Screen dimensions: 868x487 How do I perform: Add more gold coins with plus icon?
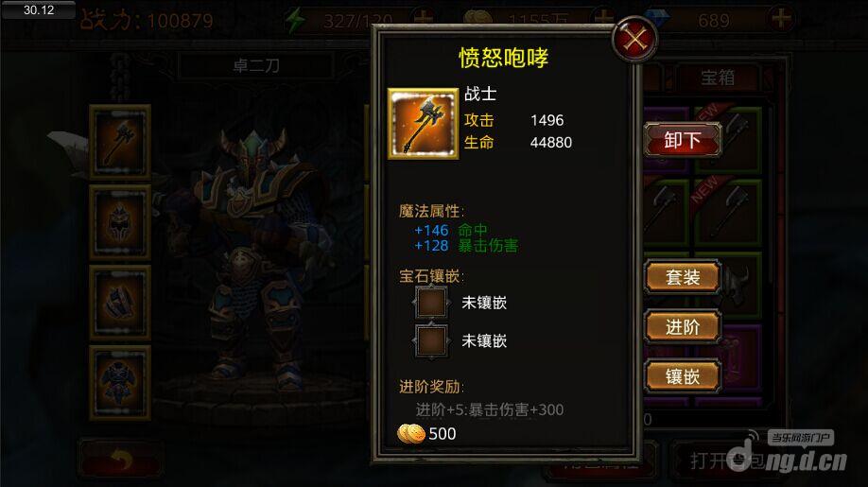[x=603, y=20]
